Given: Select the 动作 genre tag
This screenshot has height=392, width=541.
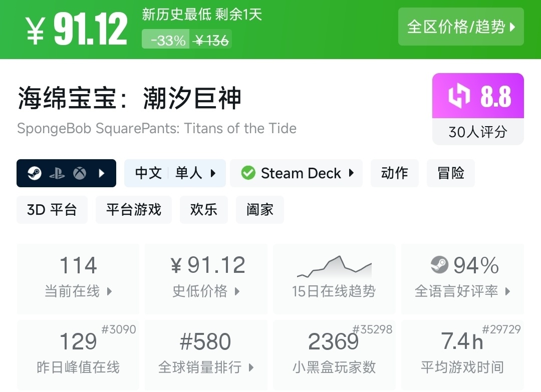Looking at the screenshot, I should [x=395, y=173].
